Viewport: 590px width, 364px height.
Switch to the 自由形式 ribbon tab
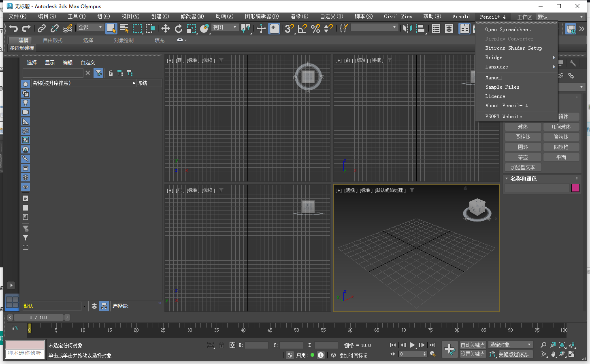click(53, 40)
